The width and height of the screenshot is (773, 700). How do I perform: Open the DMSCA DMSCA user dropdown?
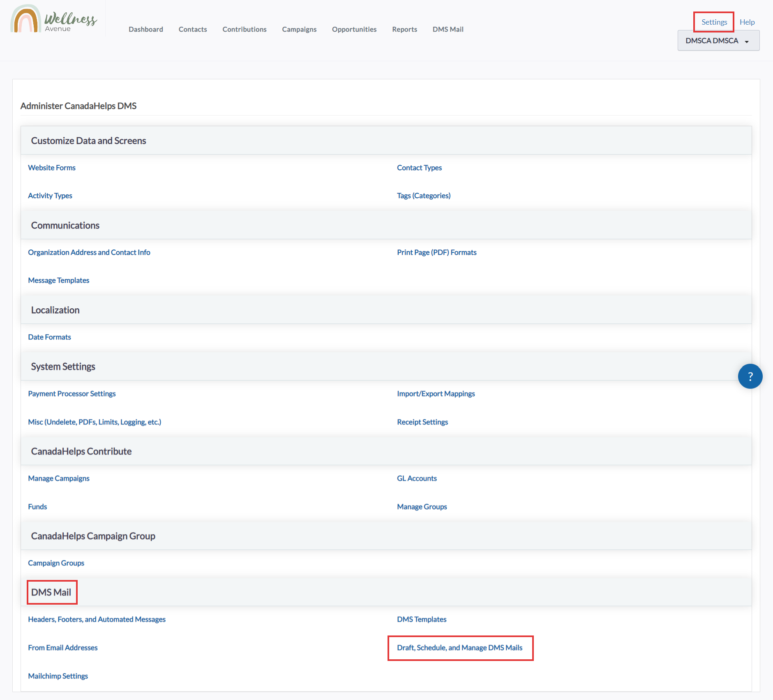tap(718, 41)
